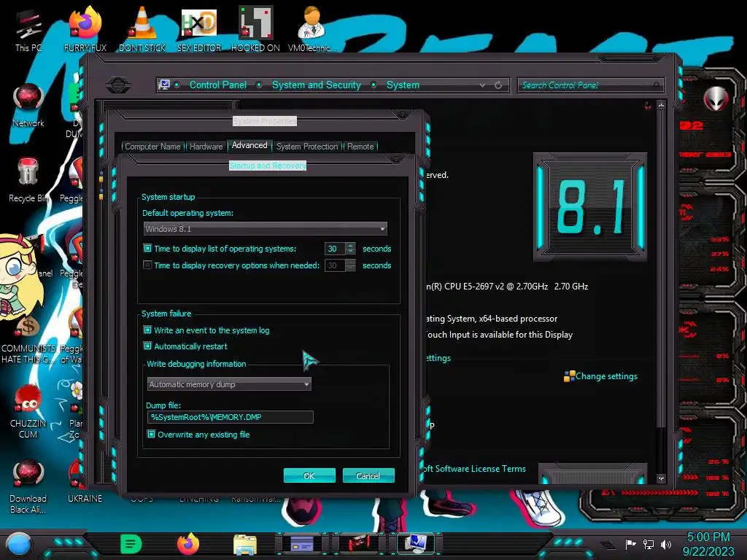
Task: Click the computer icon in the address bar
Action: pos(164,85)
